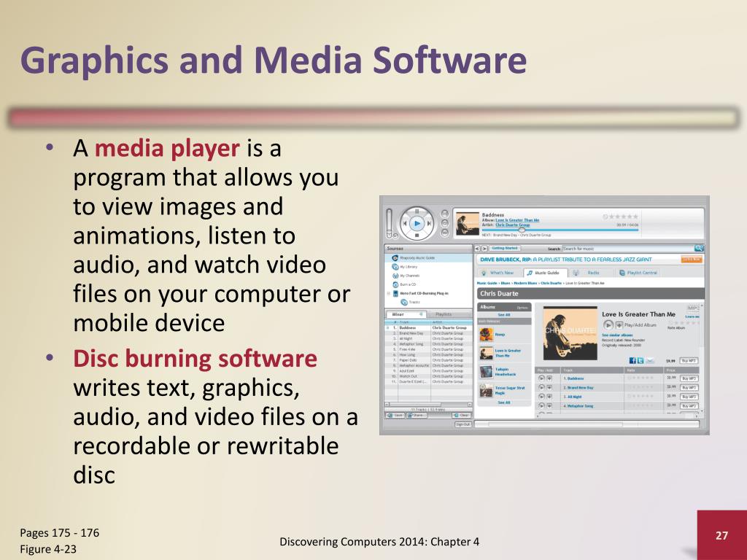Play track 1 Baddness from the album list
This screenshot has width=747, height=560.
[541, 378]
